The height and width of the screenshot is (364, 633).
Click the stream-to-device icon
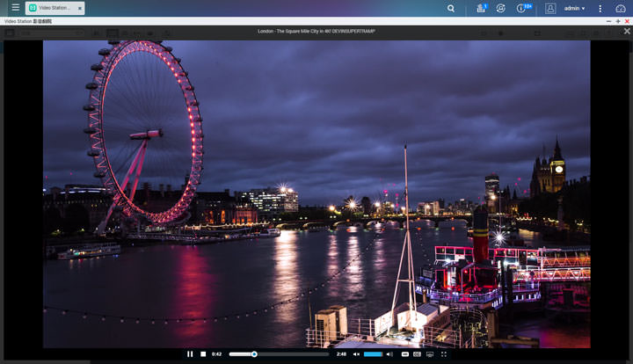coord(430,354)
